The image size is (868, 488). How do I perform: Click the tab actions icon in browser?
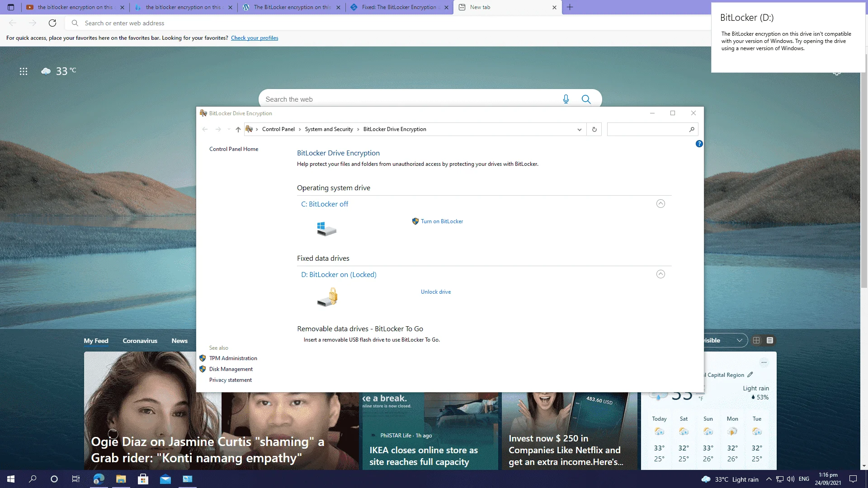point(11,7)
